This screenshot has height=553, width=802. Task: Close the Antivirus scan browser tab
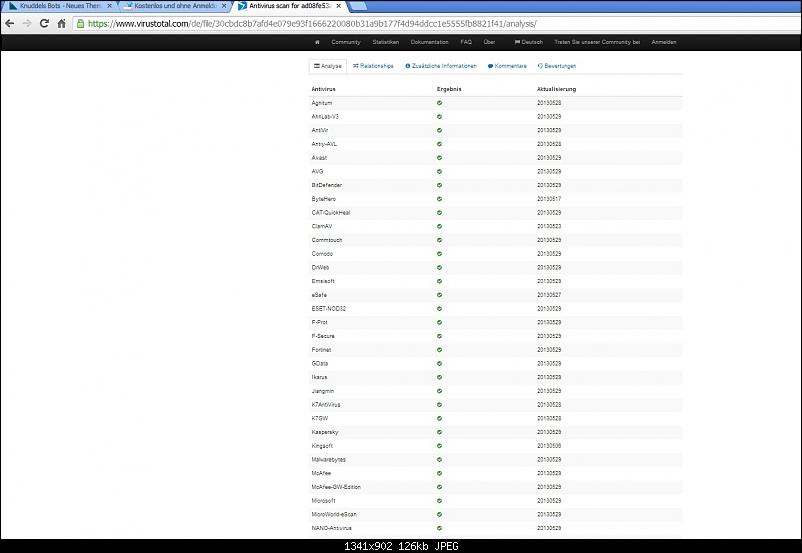click(x=338, y=6)
